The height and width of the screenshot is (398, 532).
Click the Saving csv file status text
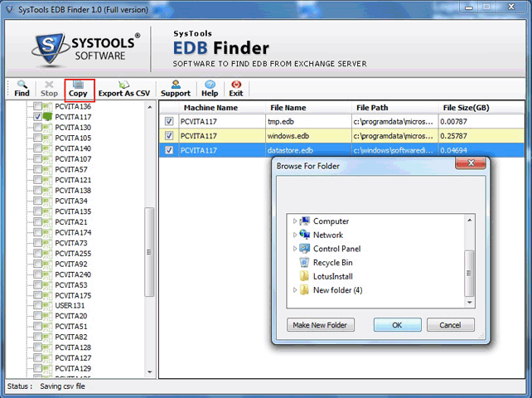62,386
